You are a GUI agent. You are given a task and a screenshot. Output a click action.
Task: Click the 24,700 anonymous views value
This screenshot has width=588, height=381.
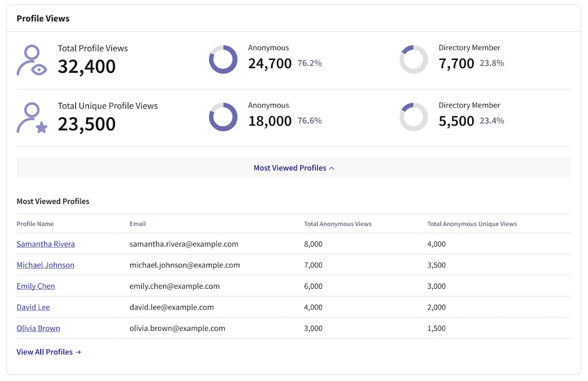click(x=270, y=63)
